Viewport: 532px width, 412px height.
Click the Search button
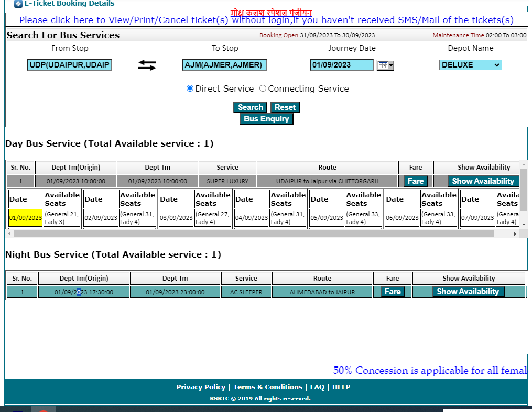coord(250,107)
